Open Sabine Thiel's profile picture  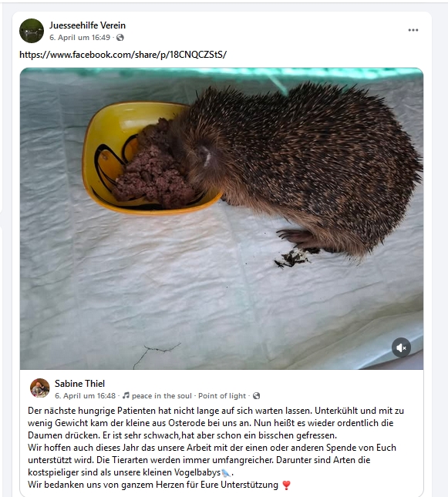pyautogui.click(x=39, y=388)
